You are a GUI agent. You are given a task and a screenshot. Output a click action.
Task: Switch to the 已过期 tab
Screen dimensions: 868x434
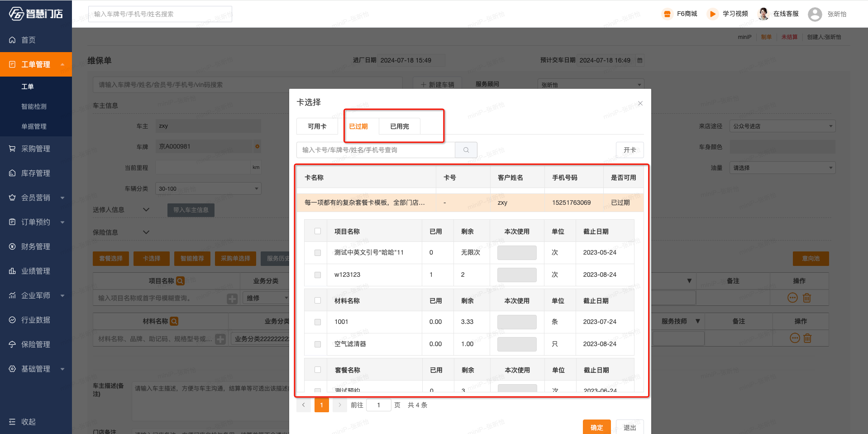coord(358,126)
